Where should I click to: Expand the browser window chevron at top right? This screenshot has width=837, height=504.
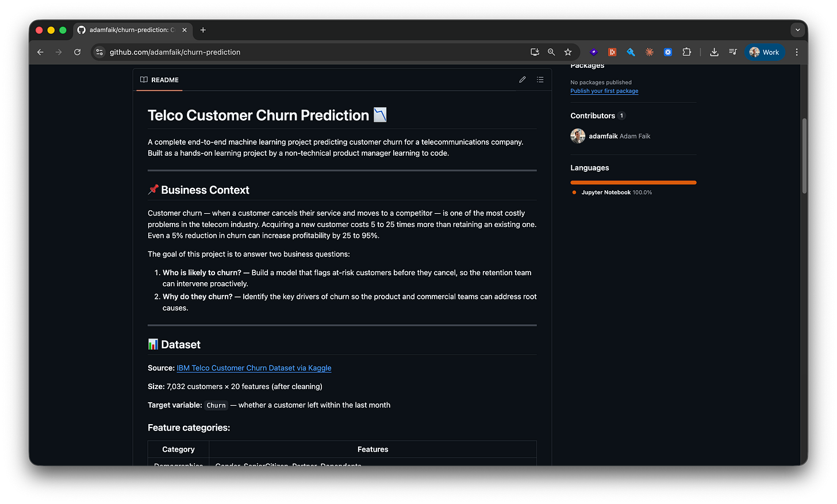point(797,30)
